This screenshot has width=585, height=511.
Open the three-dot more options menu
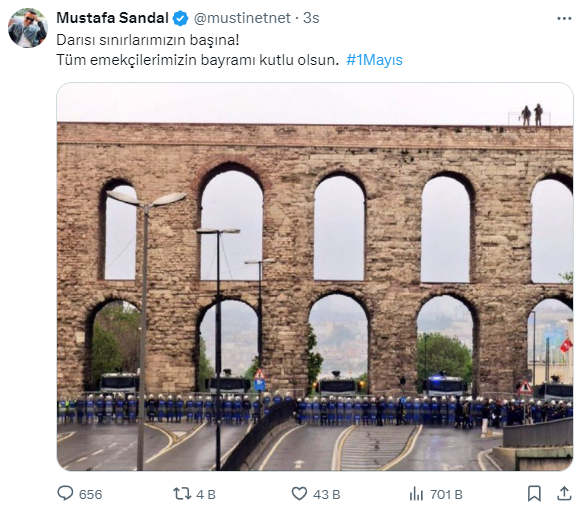point(564,18)
